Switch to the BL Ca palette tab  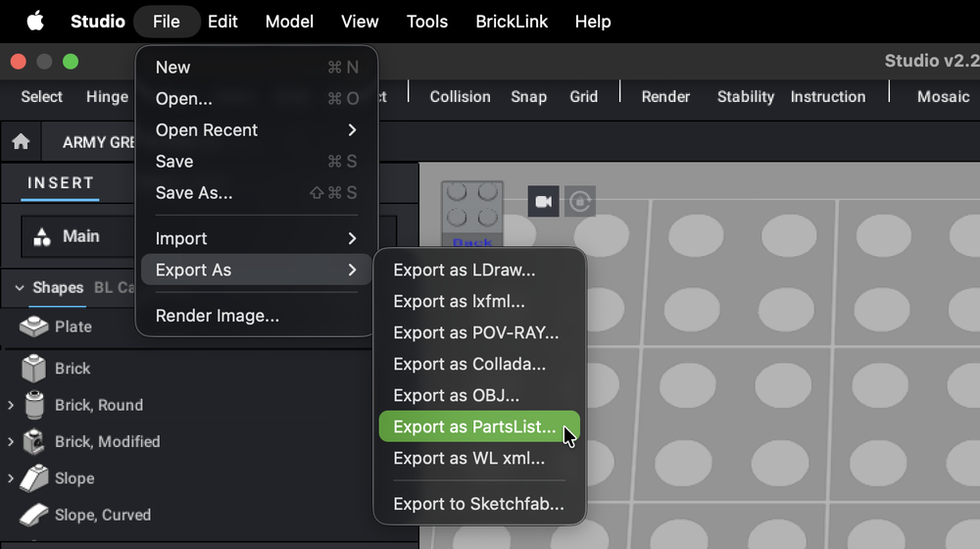[115, 287]
